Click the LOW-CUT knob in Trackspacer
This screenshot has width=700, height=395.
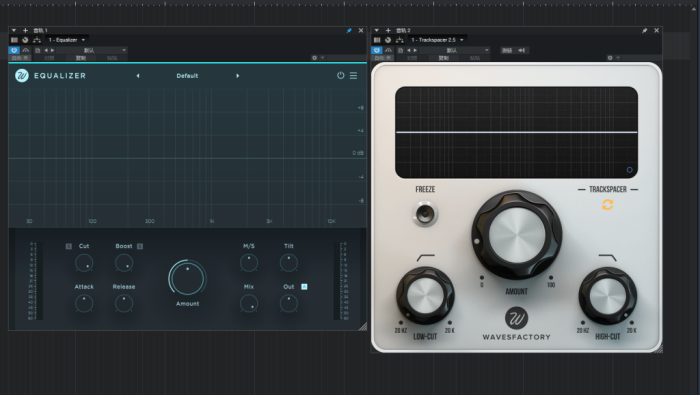[x=425, y=296]
